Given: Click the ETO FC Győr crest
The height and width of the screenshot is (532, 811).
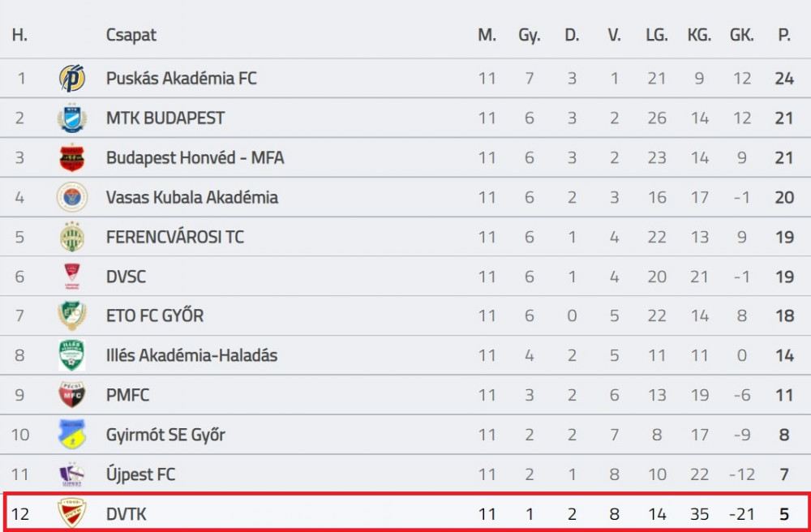Looking at the screenshot, I should (x=72, y=315).
